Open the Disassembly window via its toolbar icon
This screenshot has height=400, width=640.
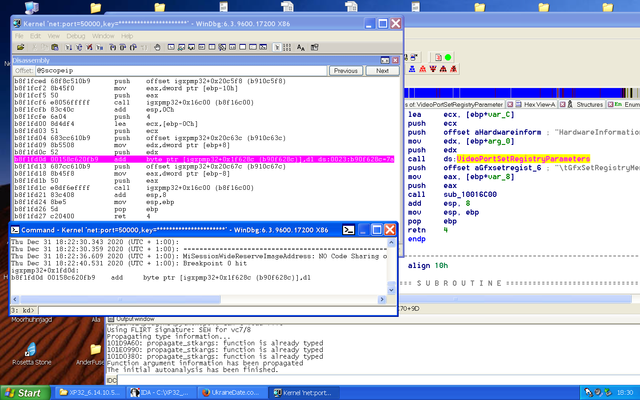pyautogui.click(x=232, y=47)
